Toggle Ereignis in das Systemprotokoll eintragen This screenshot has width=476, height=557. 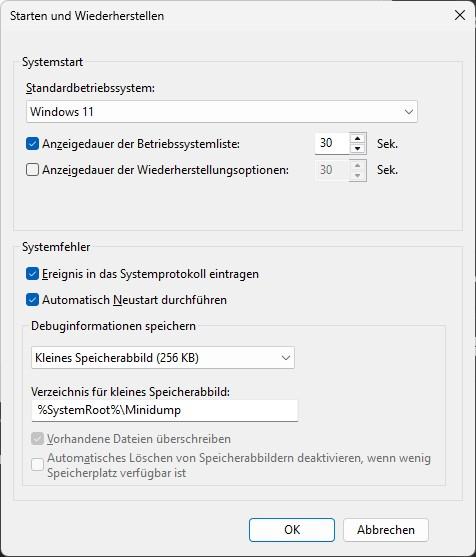32,274
